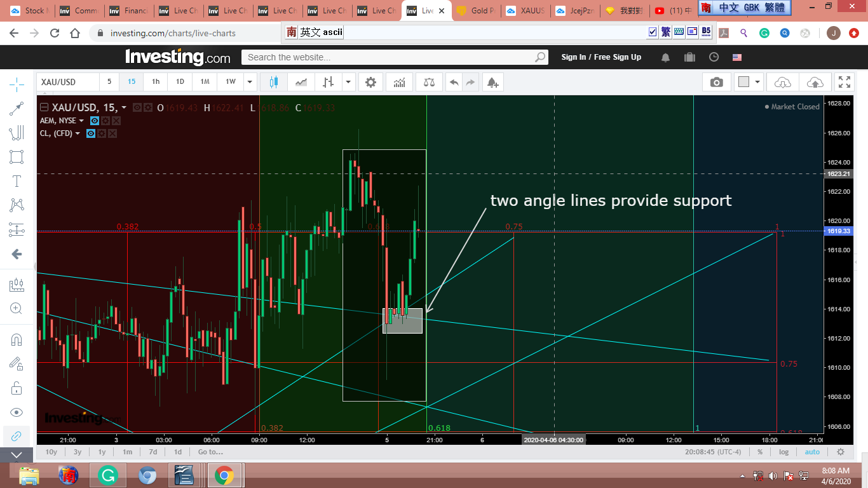The width and height of the screenshot is (868, 488).
Task: Toggle lock all drawing tools
Action: coord(17,388)
